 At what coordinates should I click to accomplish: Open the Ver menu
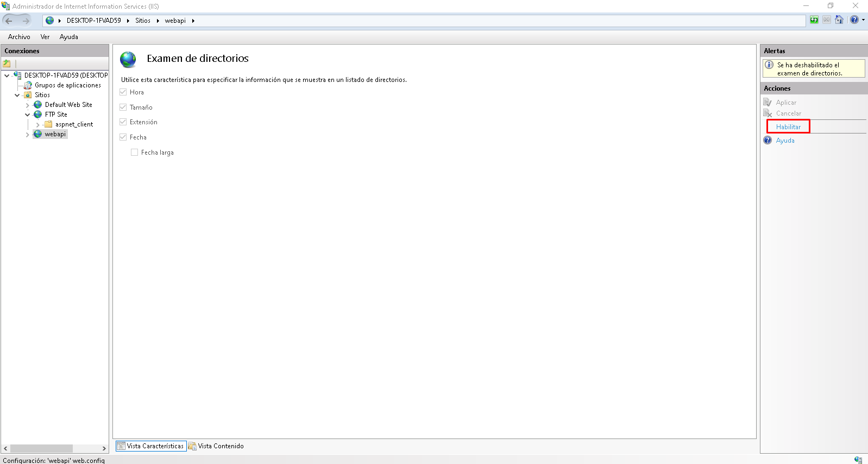click(x=45, y=37)
